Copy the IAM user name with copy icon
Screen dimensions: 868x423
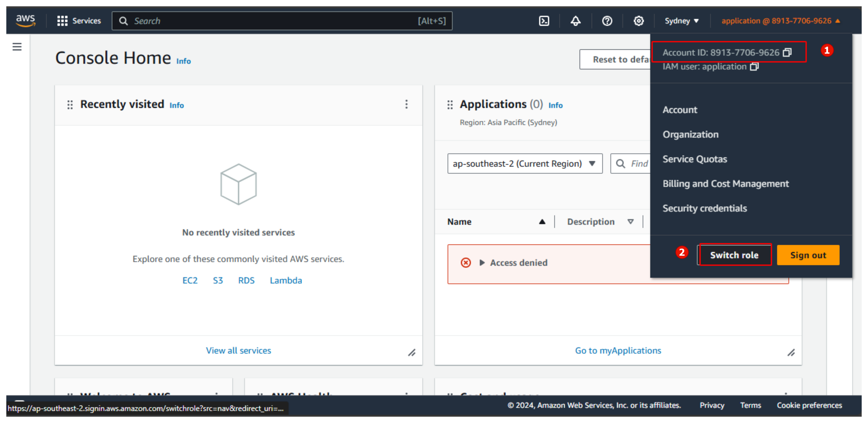click(754, 67)
